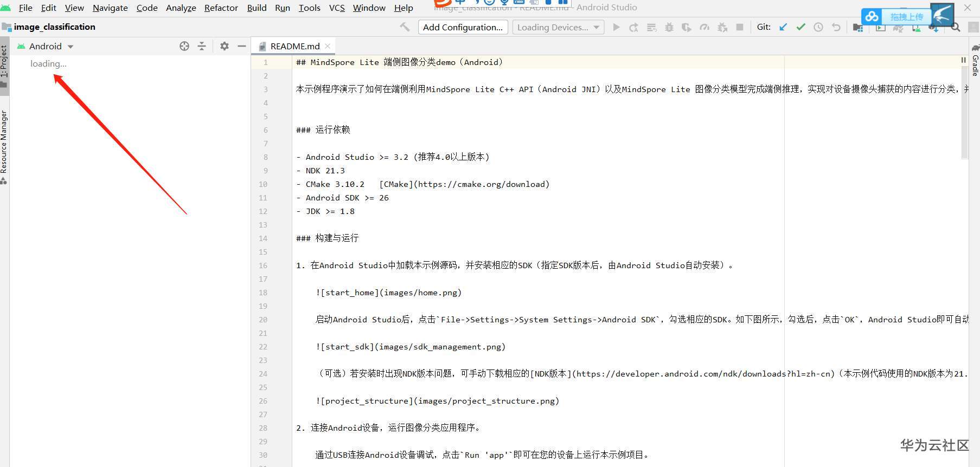The image size is (980, 467).
Task: Click the editor vertical scrollbar
Action: pyautogui.click(x=964, y=114)
